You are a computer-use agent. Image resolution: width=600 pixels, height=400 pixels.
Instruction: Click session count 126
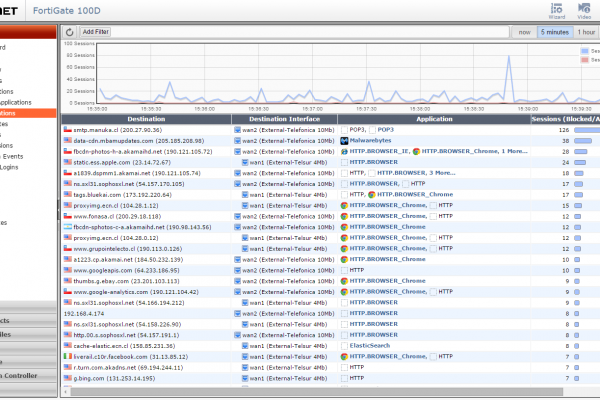[564, 130]
